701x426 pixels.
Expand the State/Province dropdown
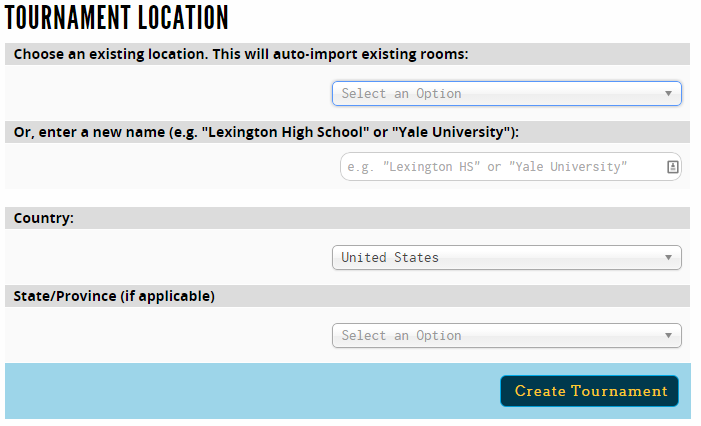506,336
